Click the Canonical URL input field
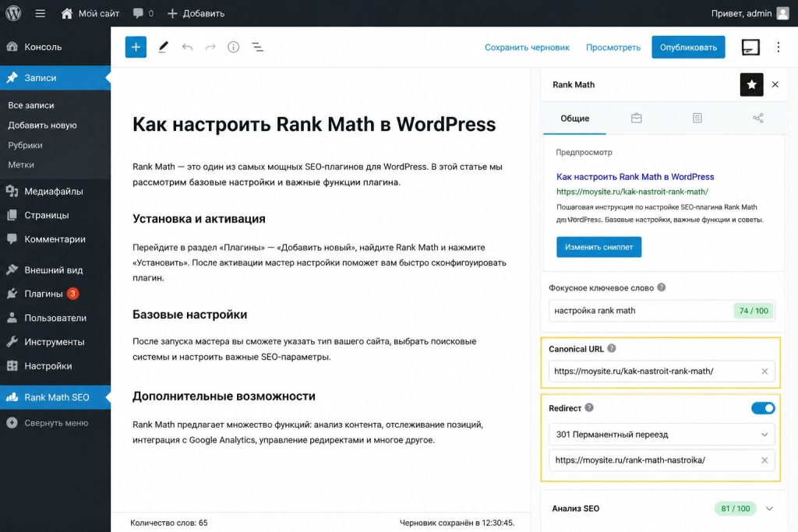 662,372
